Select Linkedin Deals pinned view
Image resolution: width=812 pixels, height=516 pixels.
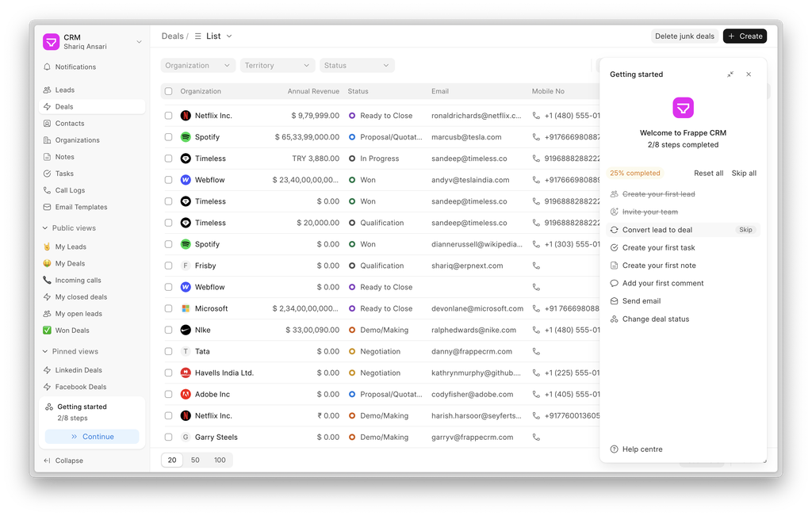pyautogui.click(x=78, y=370)
